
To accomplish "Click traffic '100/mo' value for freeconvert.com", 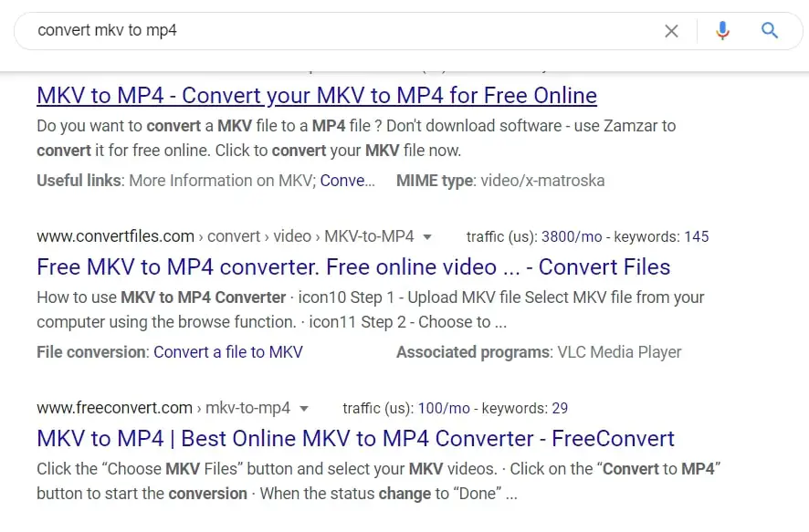I will 444,408.
